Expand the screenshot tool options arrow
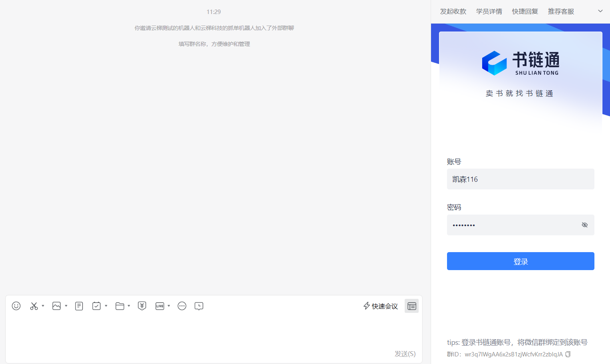This screenshot has width=610, height=364. [43, 306]
